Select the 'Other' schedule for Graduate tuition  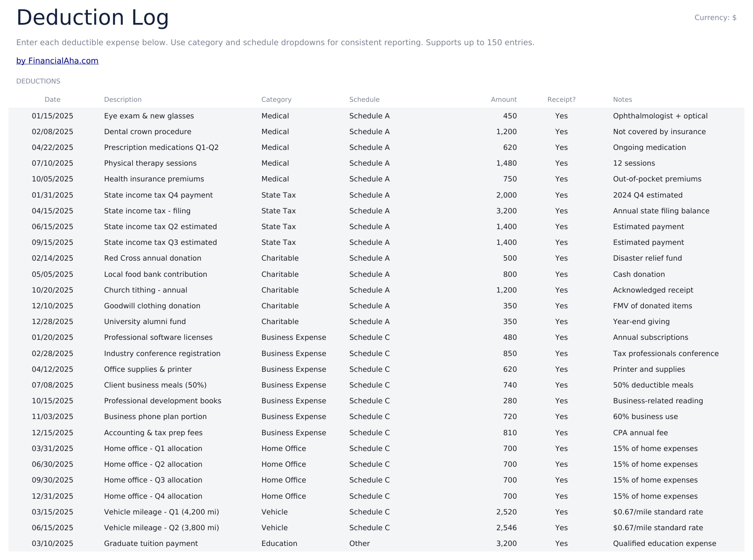tap(360, 543)
